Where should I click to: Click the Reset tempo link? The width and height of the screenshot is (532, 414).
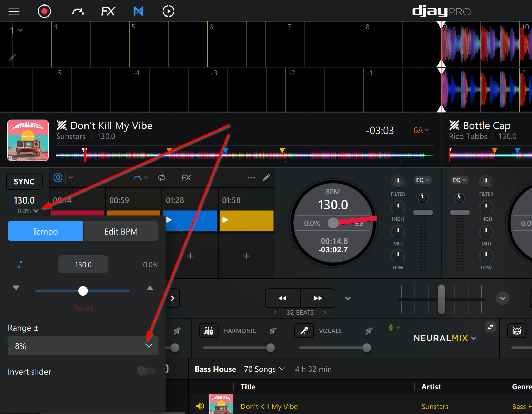coord(83,308)
